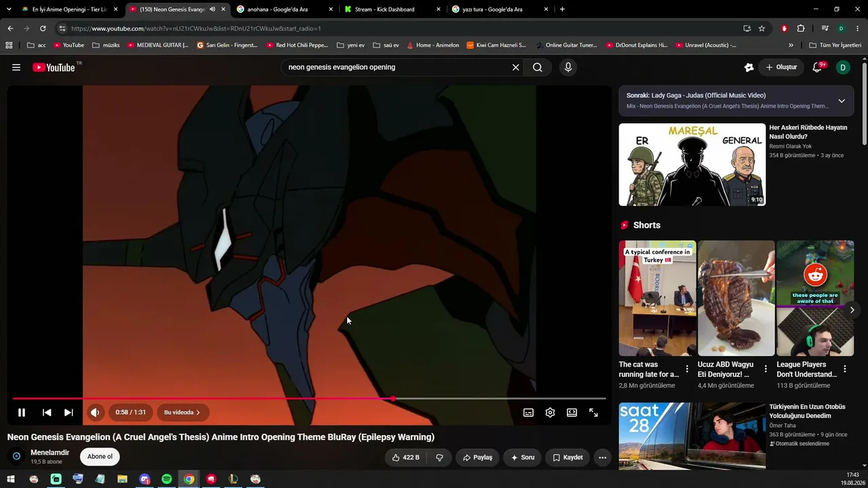868x488 pixels.
Task: Open video settings gear
Action: pyautogui.click(x=550, y=412)
